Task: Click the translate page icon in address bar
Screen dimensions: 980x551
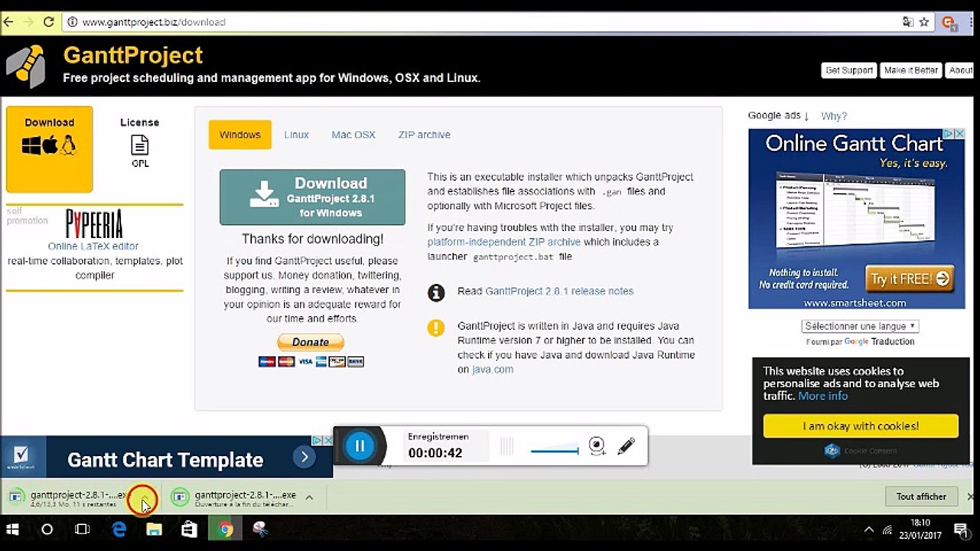Action: (x=908, y=22)
